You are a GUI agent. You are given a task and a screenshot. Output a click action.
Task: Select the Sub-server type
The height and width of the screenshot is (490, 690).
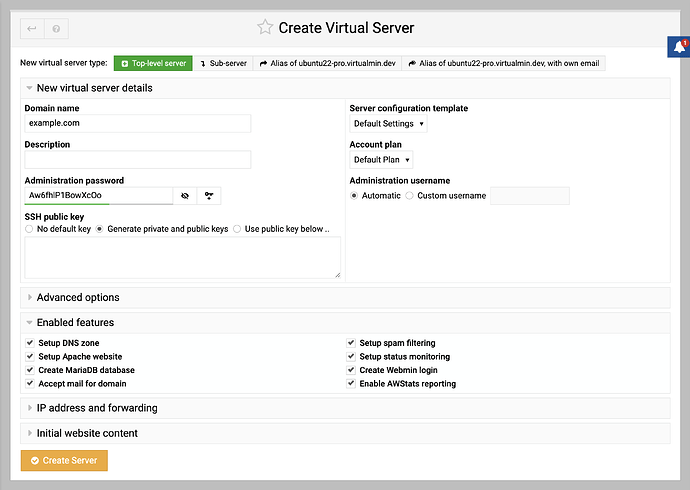pyautogui.click(x=223, y=63)
